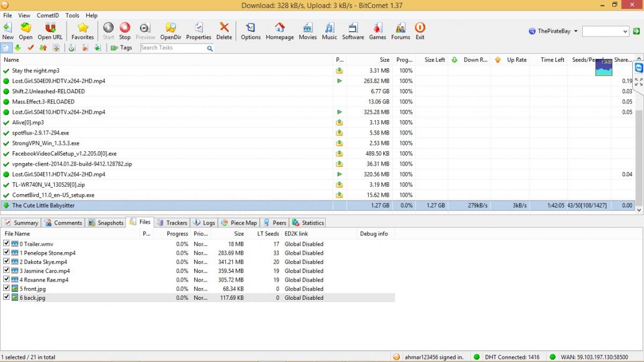Delete the selected task via Delete icon

point(224,31)
